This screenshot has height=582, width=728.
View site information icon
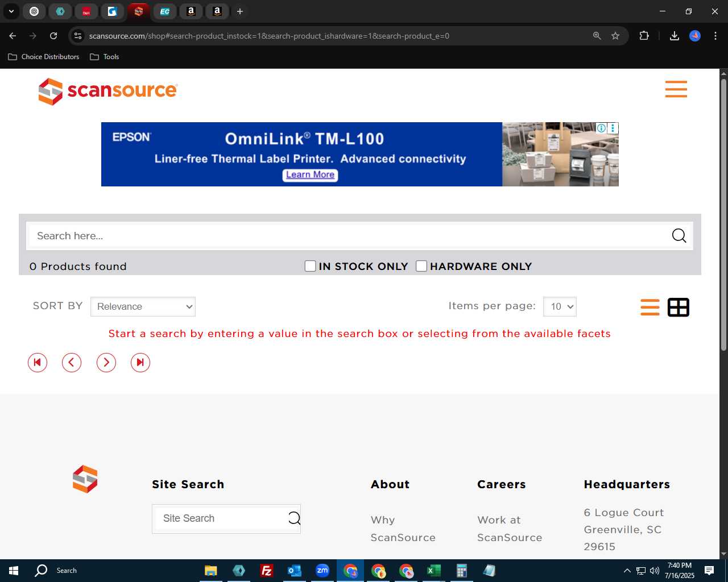coord(78,36)
